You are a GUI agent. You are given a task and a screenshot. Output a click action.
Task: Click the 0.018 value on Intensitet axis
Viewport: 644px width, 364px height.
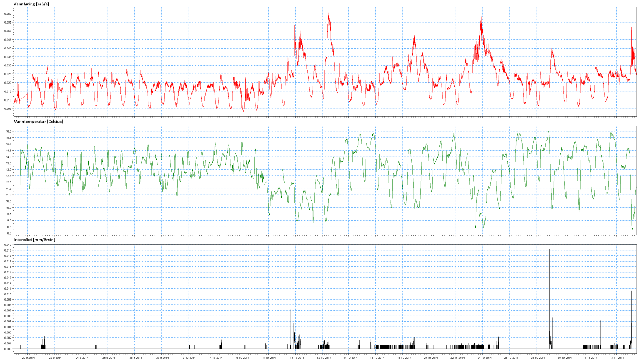(7, 251)
